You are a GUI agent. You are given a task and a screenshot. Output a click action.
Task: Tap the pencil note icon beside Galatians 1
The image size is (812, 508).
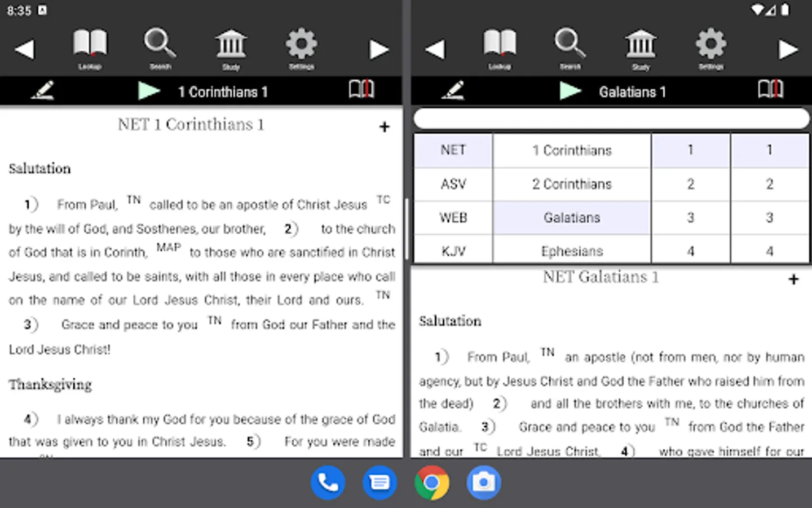coord(453,90)
